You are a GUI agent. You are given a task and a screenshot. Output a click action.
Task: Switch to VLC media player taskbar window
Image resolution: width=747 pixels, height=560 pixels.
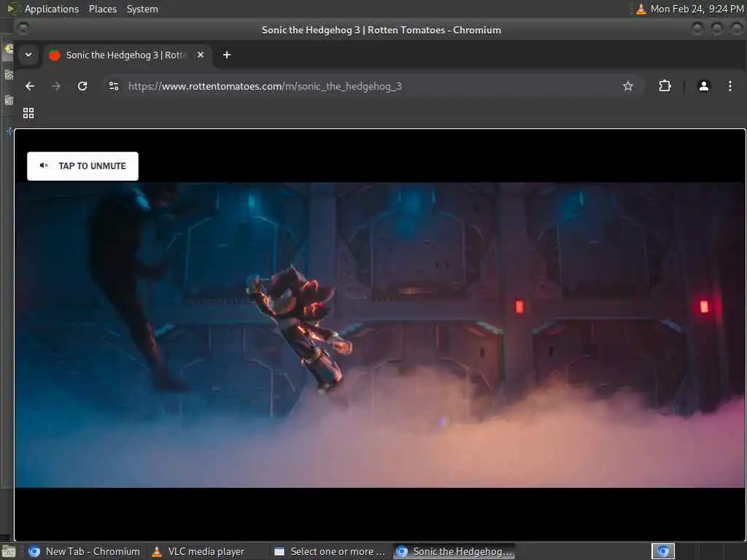pyautogui.click(x=198, y=551)
